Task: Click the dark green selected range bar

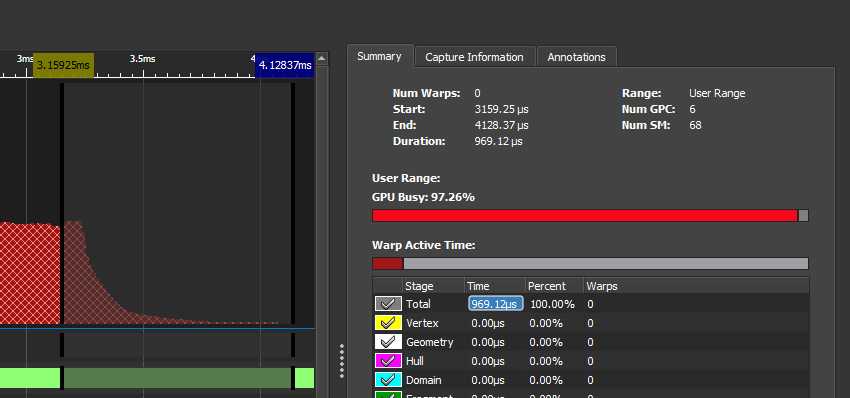Action: [178, 378]
